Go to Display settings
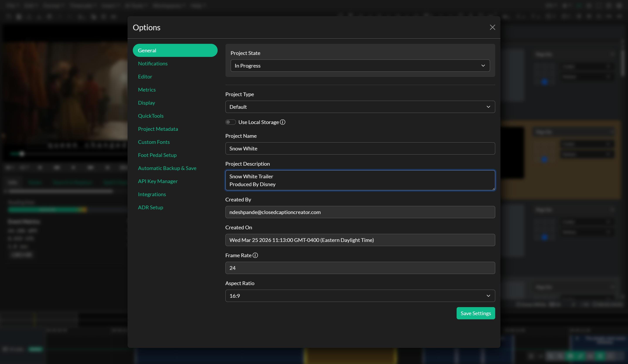 [147, 103]
